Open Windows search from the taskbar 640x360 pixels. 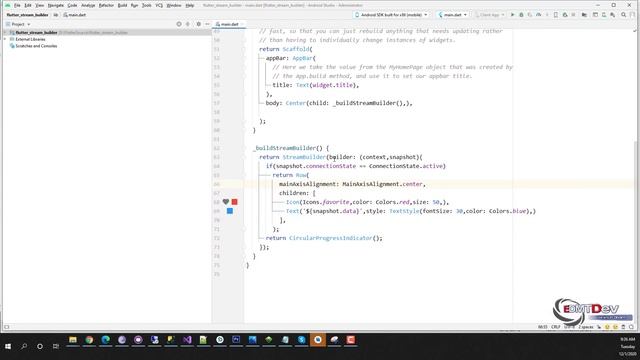24,346
